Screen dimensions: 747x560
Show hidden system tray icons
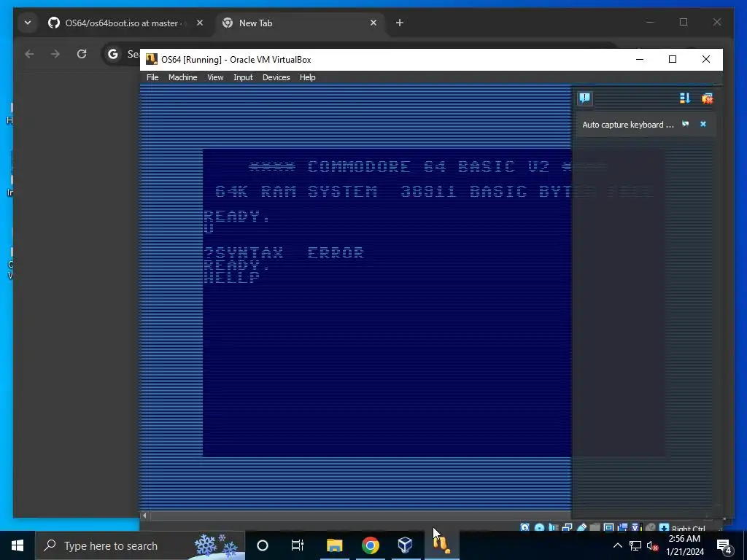coord(617,545)
